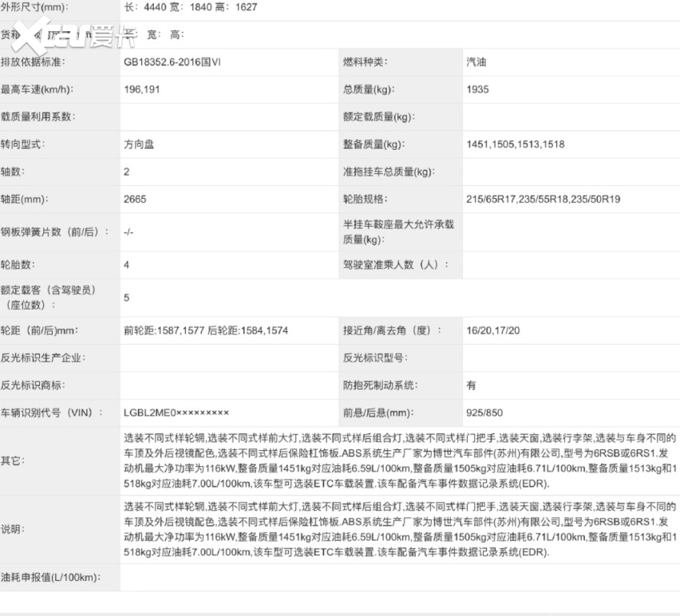
Task: Select the wheelbase value 2665
Action: (x=135, y=199)
